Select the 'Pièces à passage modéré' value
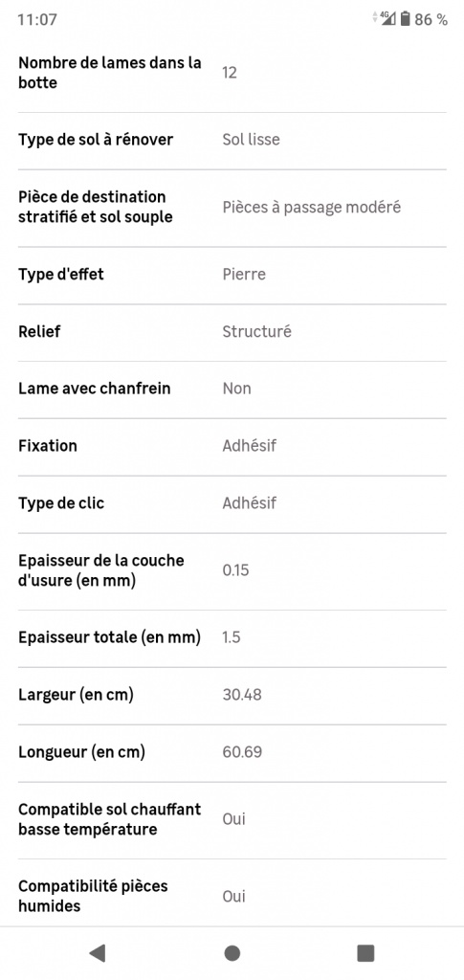Viewport: 464px width, 980px height. tap(312, 207)
